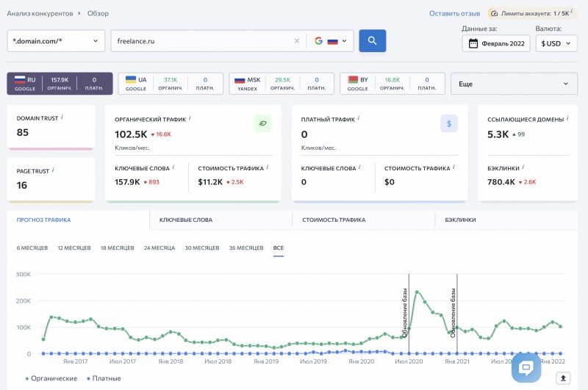Switch to the Бэклинки tab
Screen dimensions: 588x390
coord(460,220)
